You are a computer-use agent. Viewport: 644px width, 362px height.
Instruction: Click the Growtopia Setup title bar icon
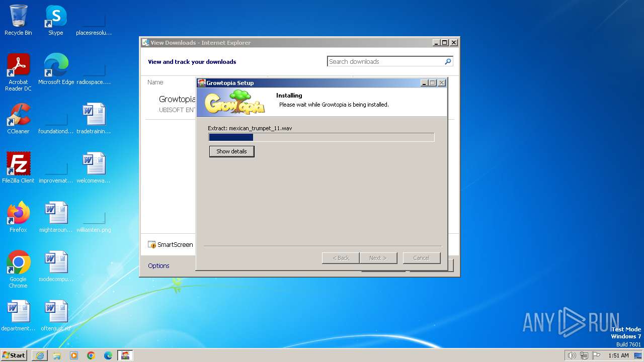pos(202,83)
